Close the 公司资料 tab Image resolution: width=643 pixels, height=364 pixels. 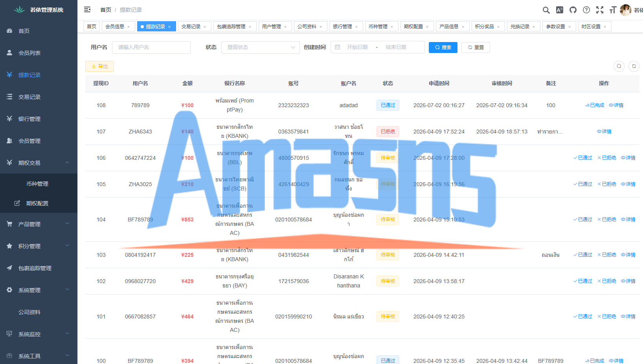coord(321,27)
